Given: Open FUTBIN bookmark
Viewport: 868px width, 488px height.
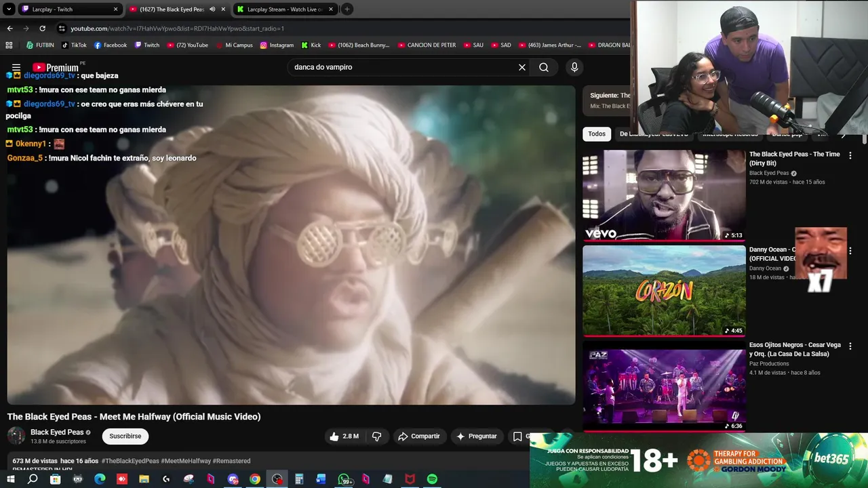Looking at the screenshot, I should tap(40, 45).
